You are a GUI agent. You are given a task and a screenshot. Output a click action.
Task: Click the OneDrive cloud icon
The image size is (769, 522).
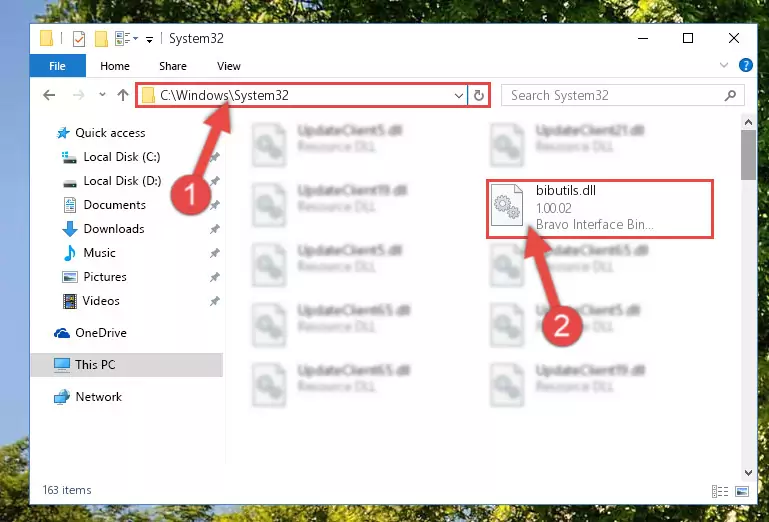tap(62, 334)
